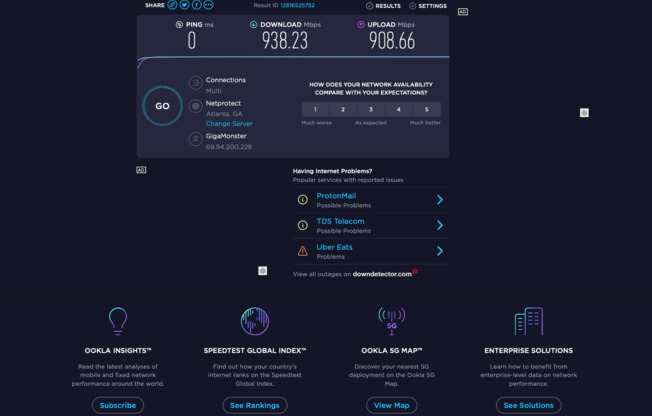Open the Results tab
Image resolution: width=652 pixels, height=416 pixels.
point(383,6)
